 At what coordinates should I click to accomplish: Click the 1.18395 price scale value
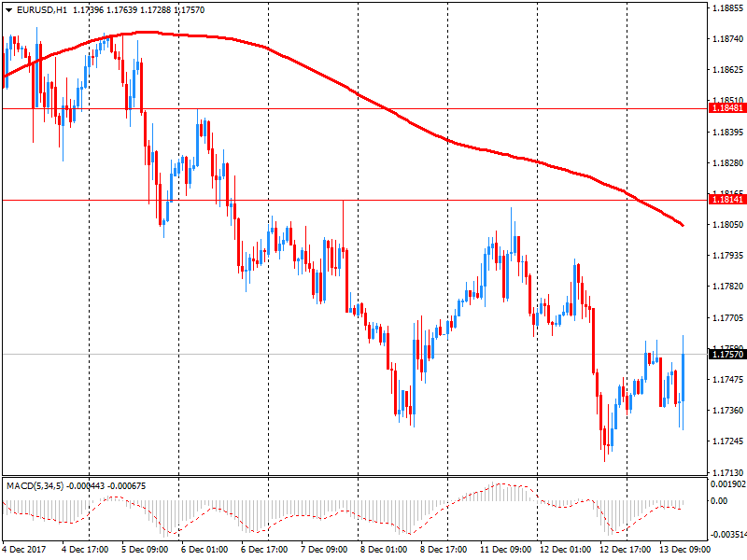[727, 132]
